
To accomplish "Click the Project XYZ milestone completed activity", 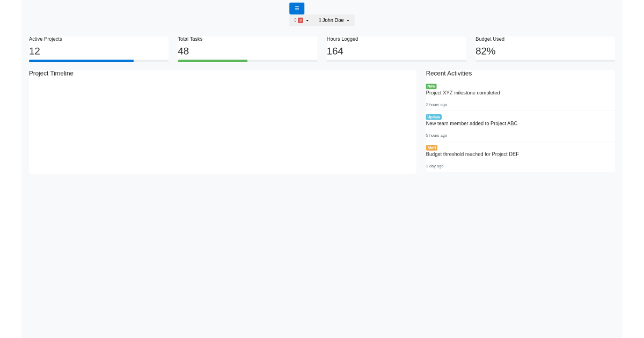I will click(463, 92).
